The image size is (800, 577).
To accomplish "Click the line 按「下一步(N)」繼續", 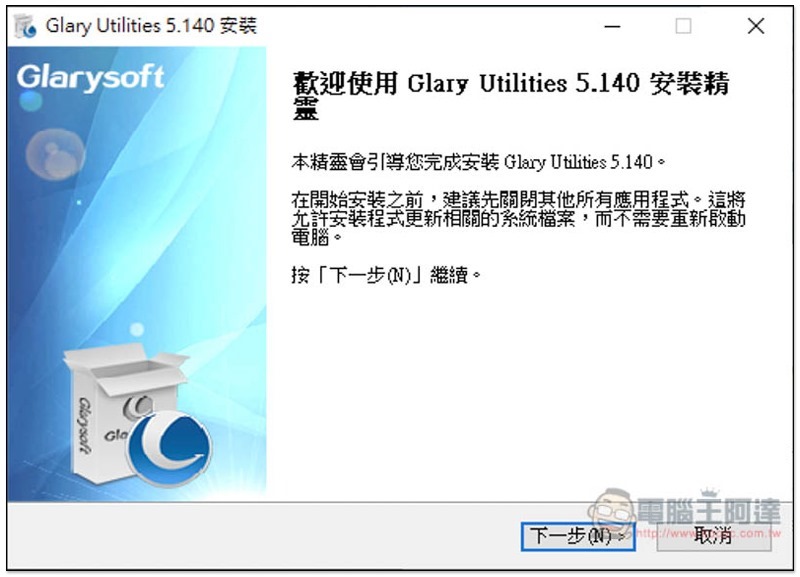I will (386, 275).
